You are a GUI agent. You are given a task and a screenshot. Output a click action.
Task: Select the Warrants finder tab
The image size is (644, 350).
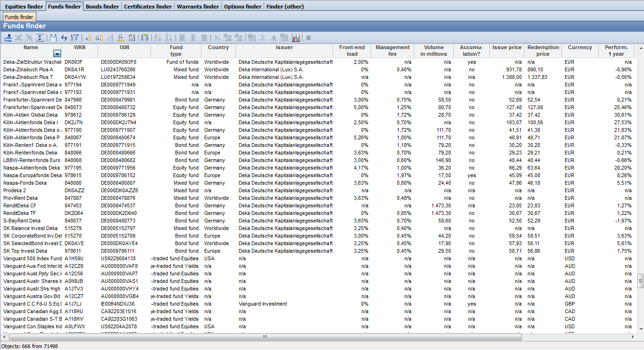coord(198,7)
